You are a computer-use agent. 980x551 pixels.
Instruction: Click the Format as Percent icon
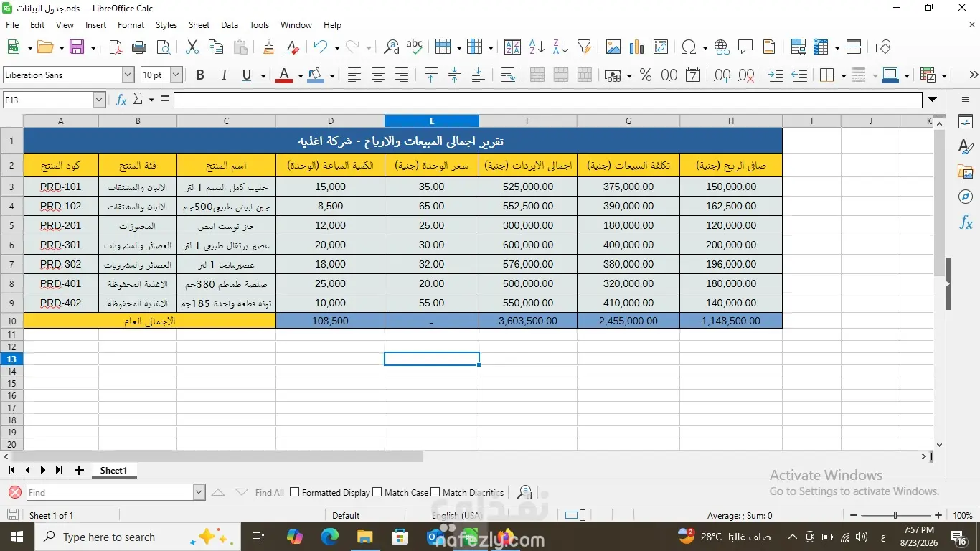[646, 75]
